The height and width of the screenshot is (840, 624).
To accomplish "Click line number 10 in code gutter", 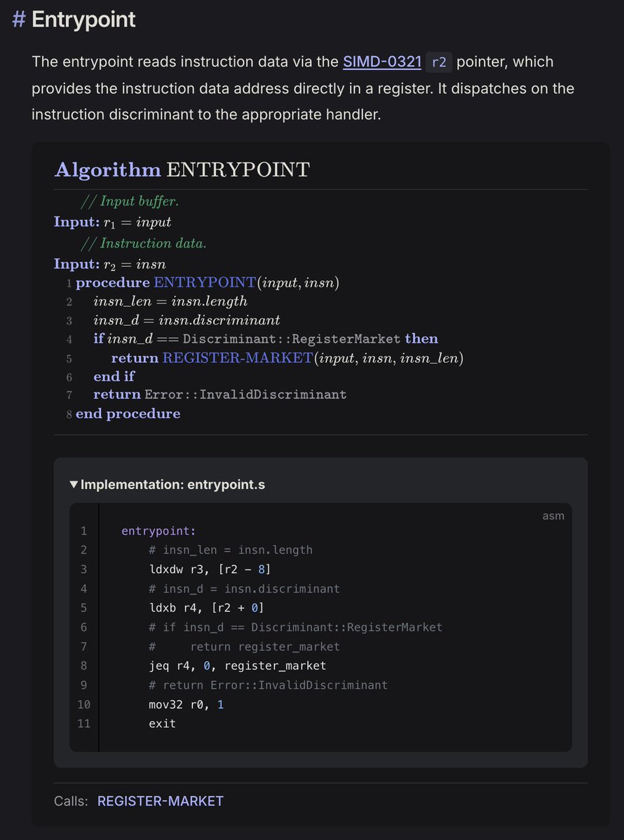I will click(83, 705).
